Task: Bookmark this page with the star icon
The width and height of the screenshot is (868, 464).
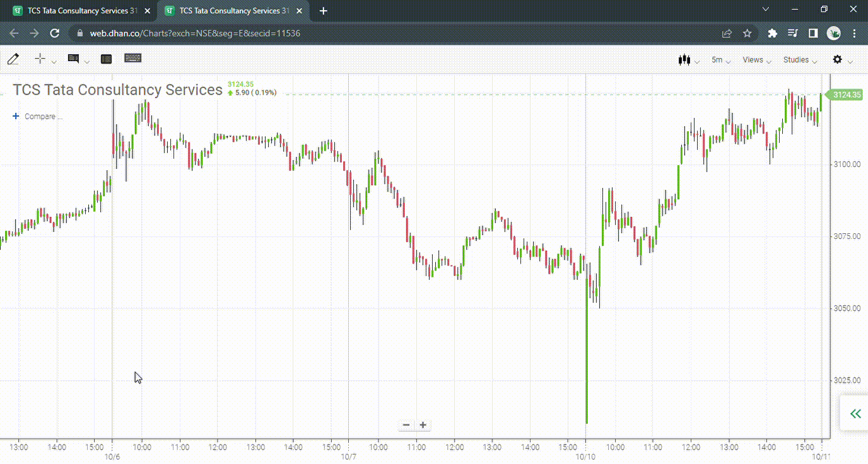Action: click(748, 33)
